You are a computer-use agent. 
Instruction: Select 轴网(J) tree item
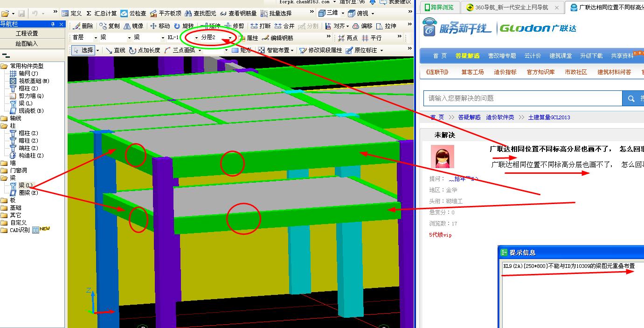(x=28, y=74)
